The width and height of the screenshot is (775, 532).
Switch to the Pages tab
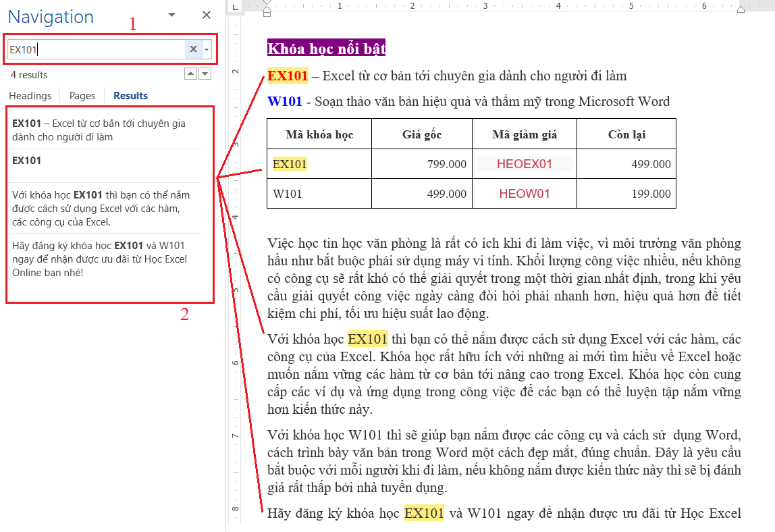point(82,96)
